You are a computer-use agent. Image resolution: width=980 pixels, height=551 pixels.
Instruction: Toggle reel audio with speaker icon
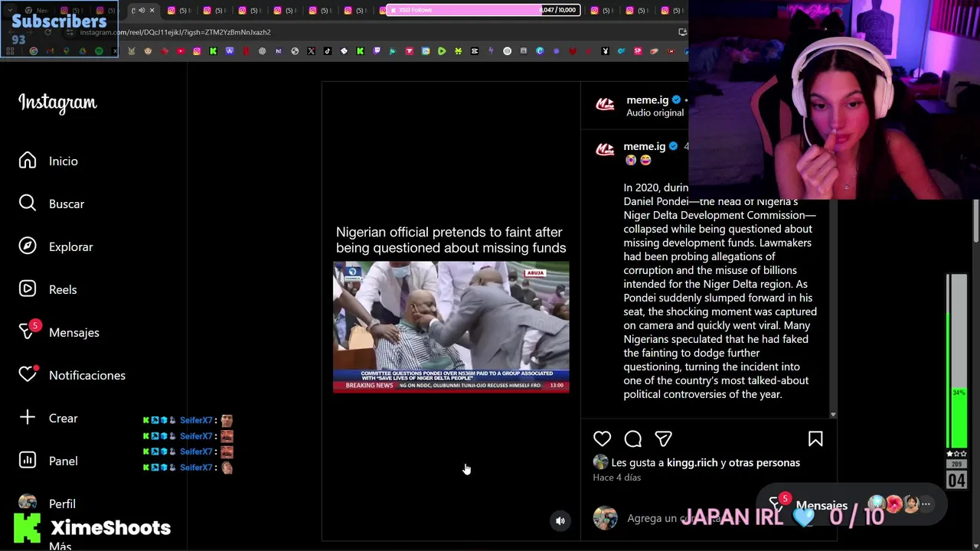tap(560, 520)
